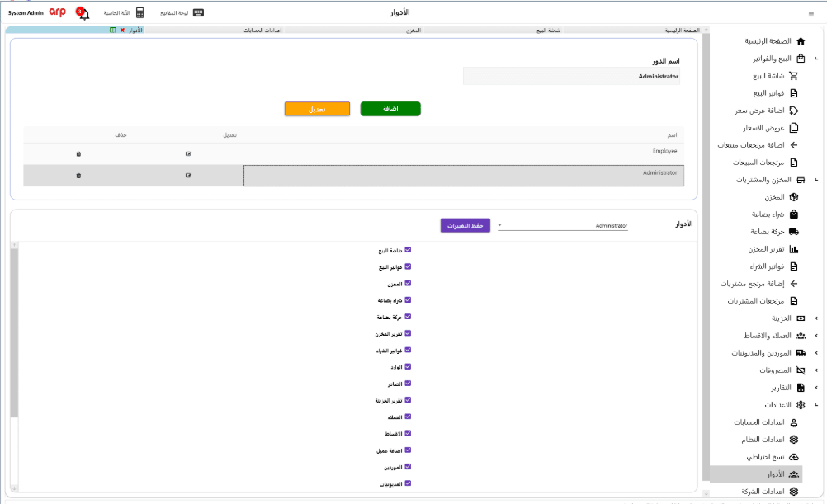Screen dimensions: 827x504
Task: Open the إضافة مرتجع مشتريات arrow icon
Action: tap(794, 284)
